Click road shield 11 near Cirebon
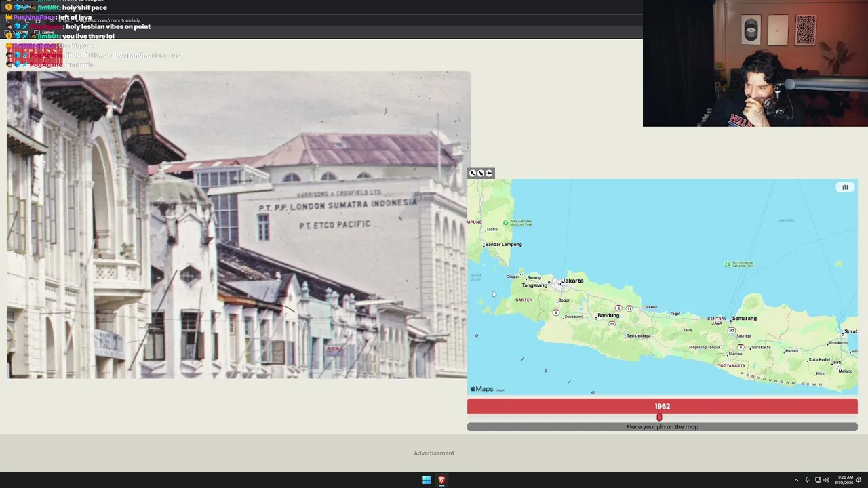 pyautogui.click(x=629, y=308)
